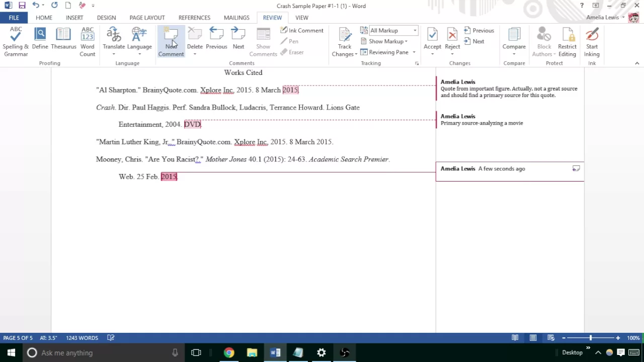This screenshot has width=644, height=362.
Task: Jump to Next change in Changes group
Action: (x=474, y=41)
